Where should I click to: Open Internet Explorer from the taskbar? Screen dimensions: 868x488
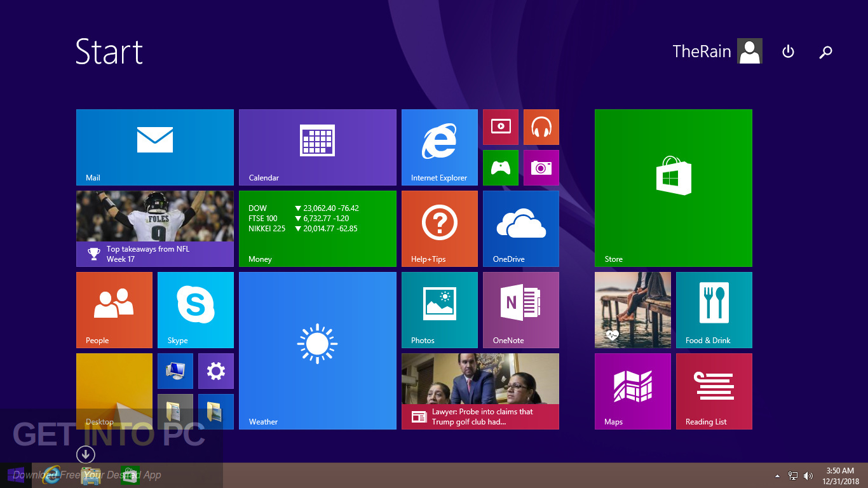[x=51, y=475]
